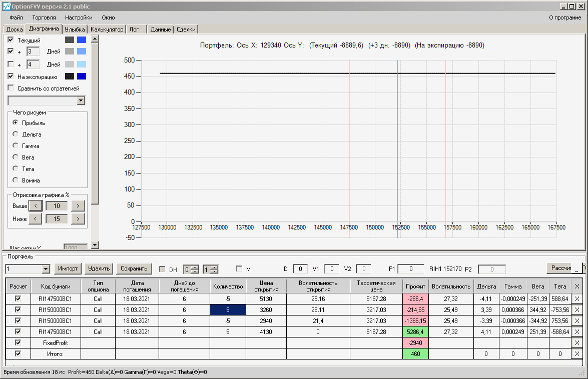This screenshot has height=379, width=588.
Task: Pick the black На экспирацию color swatch
Action: [x=70, y=76]
